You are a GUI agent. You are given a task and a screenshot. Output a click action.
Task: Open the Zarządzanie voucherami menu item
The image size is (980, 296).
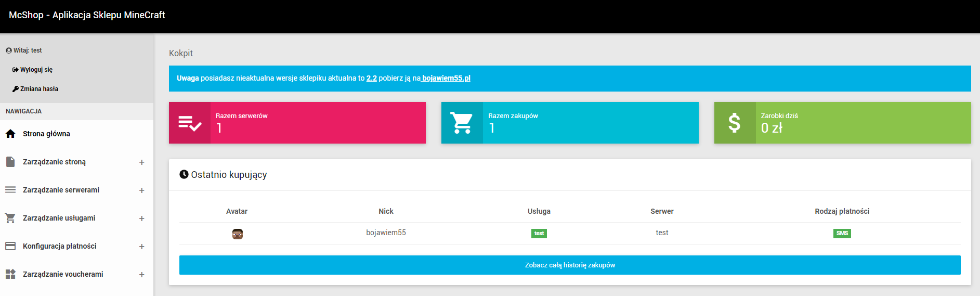[x=63, y=274]
